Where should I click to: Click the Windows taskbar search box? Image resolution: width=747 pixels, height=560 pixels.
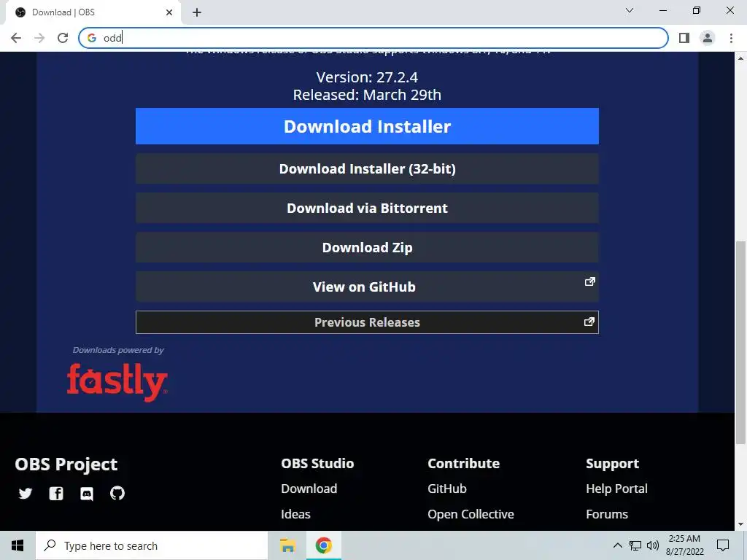pyautogui.click(x=152, y=545)
